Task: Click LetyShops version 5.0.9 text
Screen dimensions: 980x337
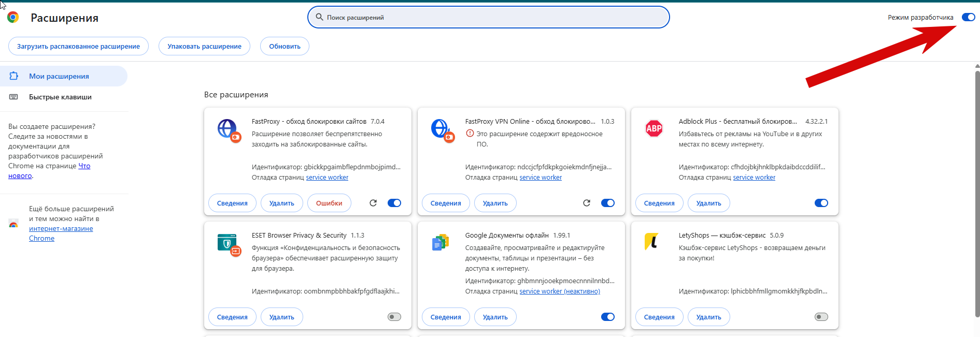Action: click(x=777, y=235)
